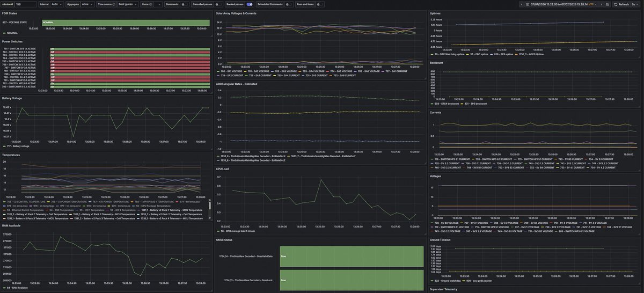The height and width of the screenshot is (293, 644).
Task: Click the info icon next to Time source
Action: (114, 4)
